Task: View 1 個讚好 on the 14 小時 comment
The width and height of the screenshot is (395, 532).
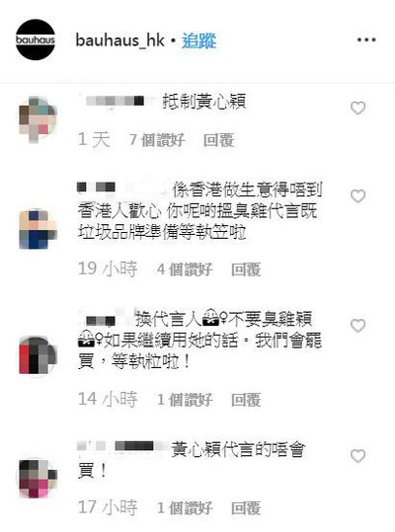Action: click(185, 400)
